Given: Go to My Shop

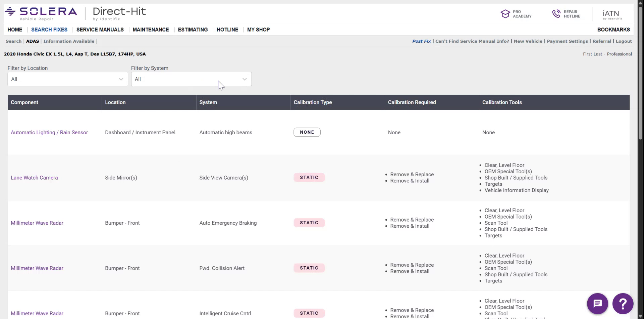Looking at the screenshot, I should click(x=258, y=30).
